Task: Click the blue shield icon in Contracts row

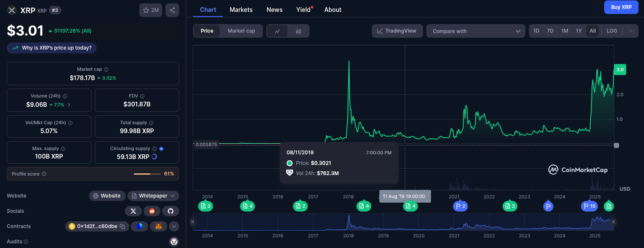Action: click(140, 226)
